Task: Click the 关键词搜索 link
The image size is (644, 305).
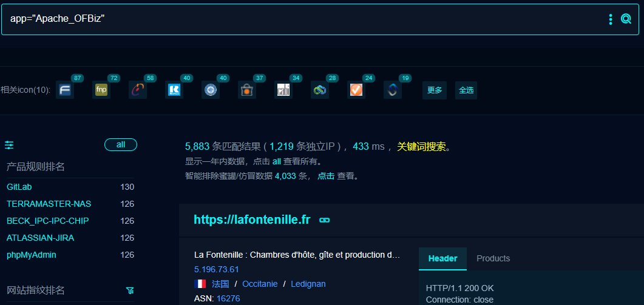Action: pos(421,147)
